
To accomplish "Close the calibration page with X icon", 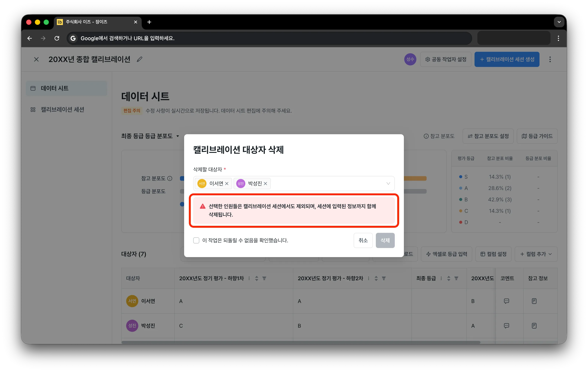I will [x=36, y=59].
